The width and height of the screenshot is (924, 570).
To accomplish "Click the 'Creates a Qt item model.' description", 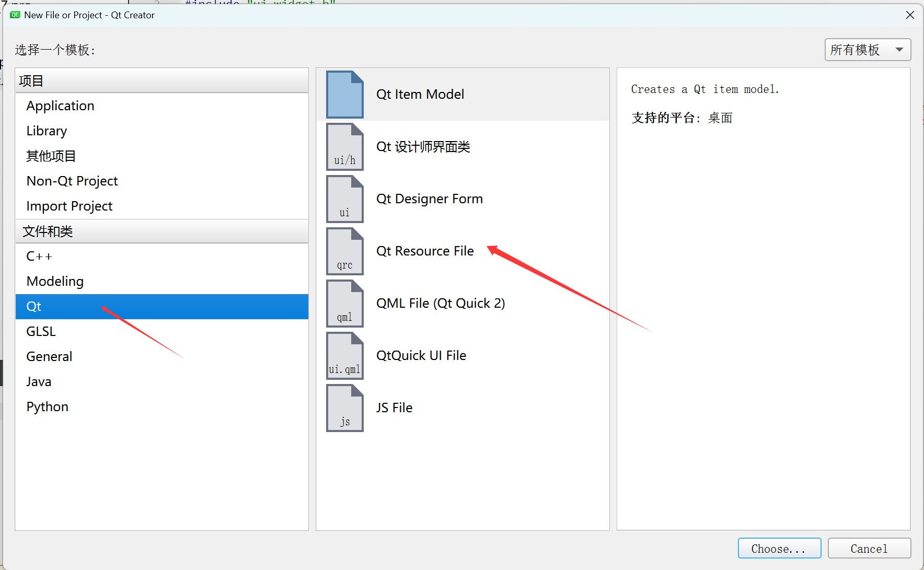I will [x=705, y=89].
